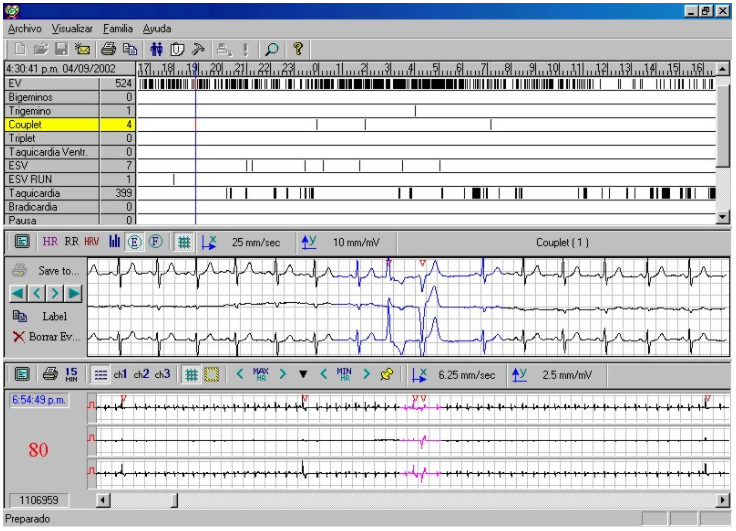Open the Visualizar menu
This screenshot has width=736, height=531.
72,29
